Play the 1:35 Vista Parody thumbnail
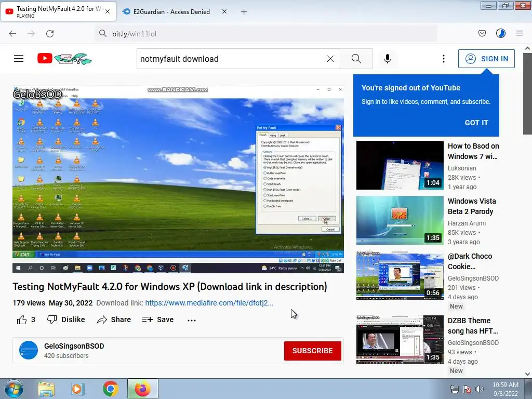The height and width of the screenshot is (399, 532). pyautogui.click(x=400, y=220)
